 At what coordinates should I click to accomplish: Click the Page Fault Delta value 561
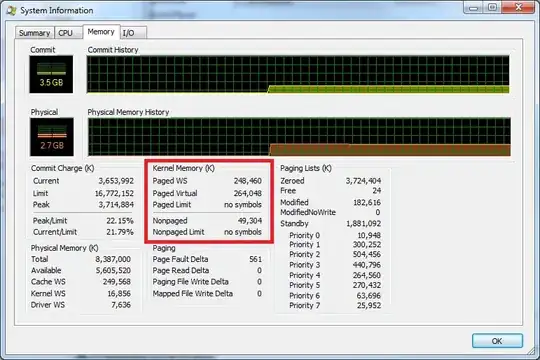click(x=256, y=259)
